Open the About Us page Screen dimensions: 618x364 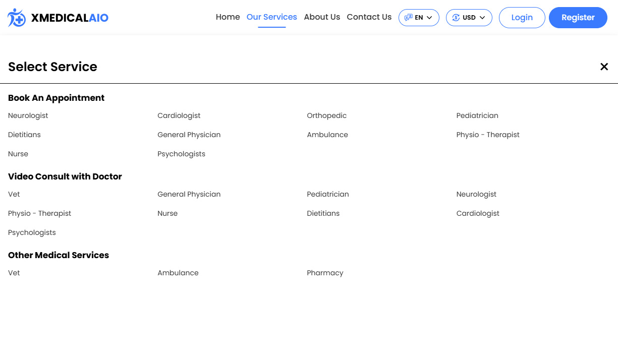pos(322,17)
